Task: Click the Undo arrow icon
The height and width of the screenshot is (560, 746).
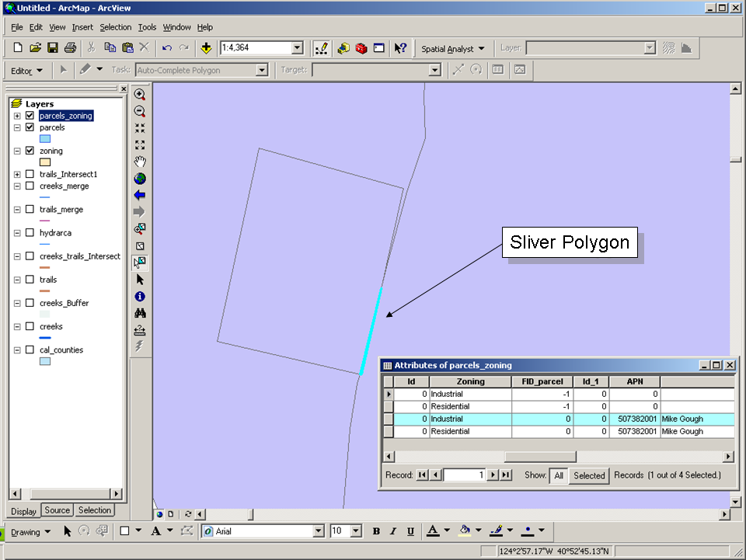Action: coord(166,47)
